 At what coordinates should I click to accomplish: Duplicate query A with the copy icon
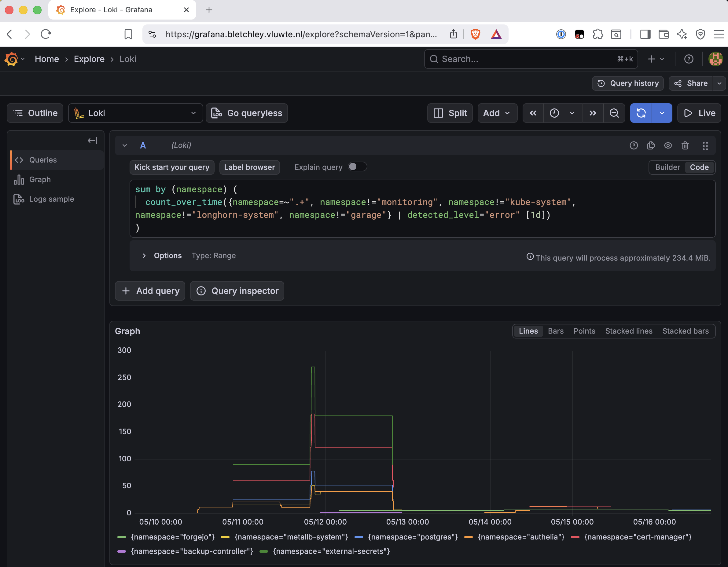(x=651, y=146)
